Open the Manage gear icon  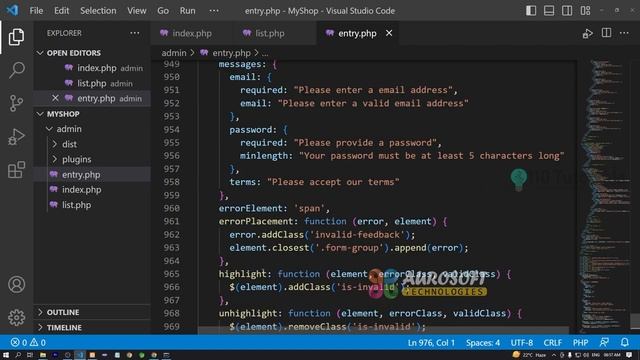[16, 317]
